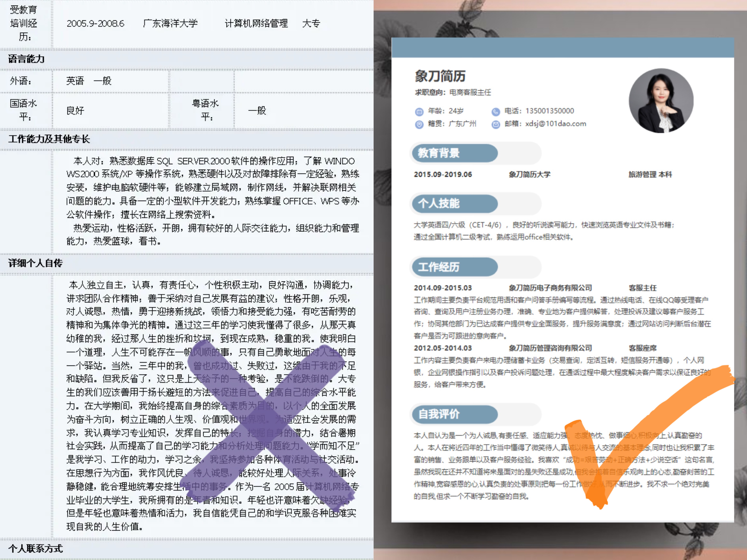747x560 pixels.
Task: Click the 语言能力 heading in left resume
Action: point(26,59)
